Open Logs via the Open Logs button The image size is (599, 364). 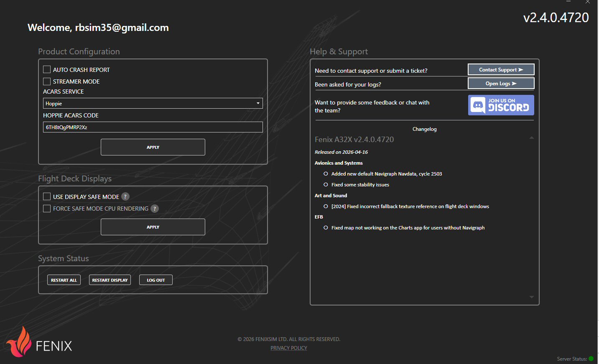point(501,84)
